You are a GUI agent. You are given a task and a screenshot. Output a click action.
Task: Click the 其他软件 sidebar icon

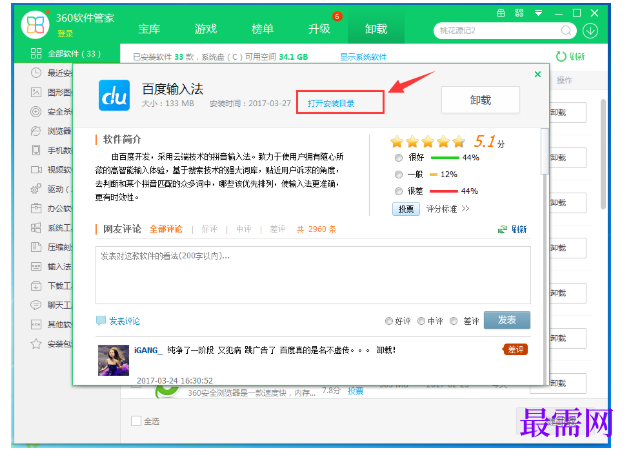coord(36,324)
